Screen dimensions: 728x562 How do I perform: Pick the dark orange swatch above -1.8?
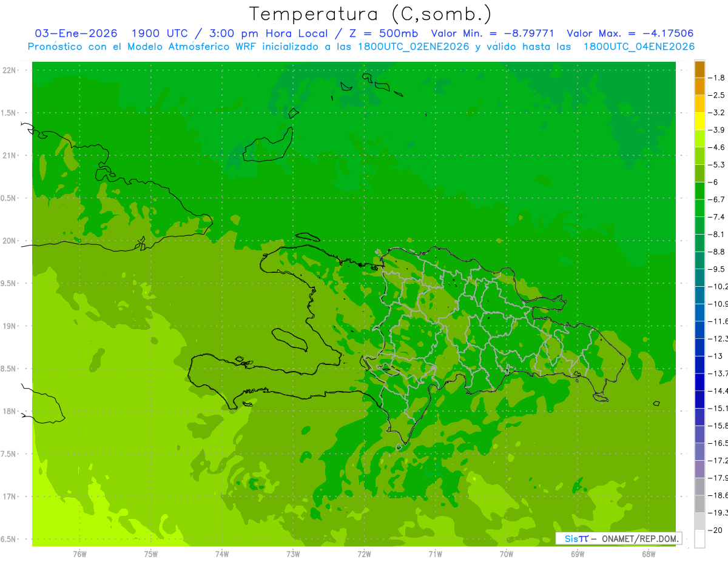pos(699,69)
